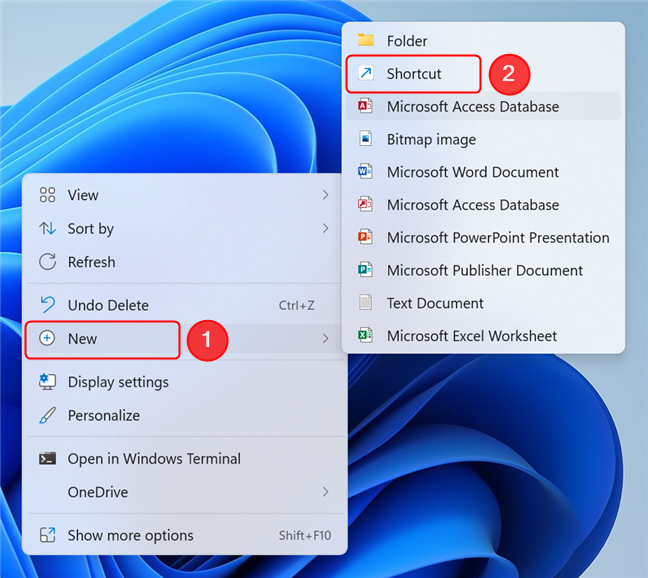Click the PowerPoint Presentation icon
This screenshot has width=648, height=578.
366,238
